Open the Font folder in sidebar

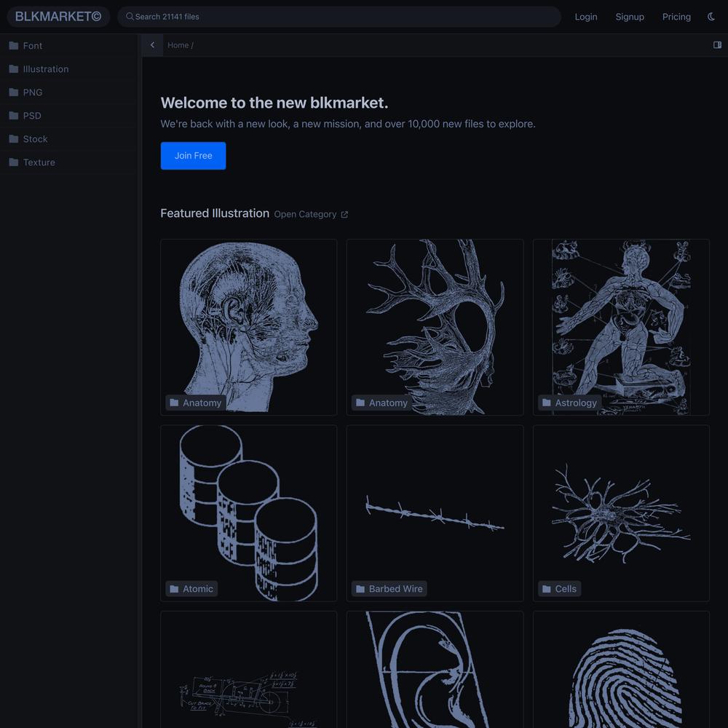tap(68, 45)
